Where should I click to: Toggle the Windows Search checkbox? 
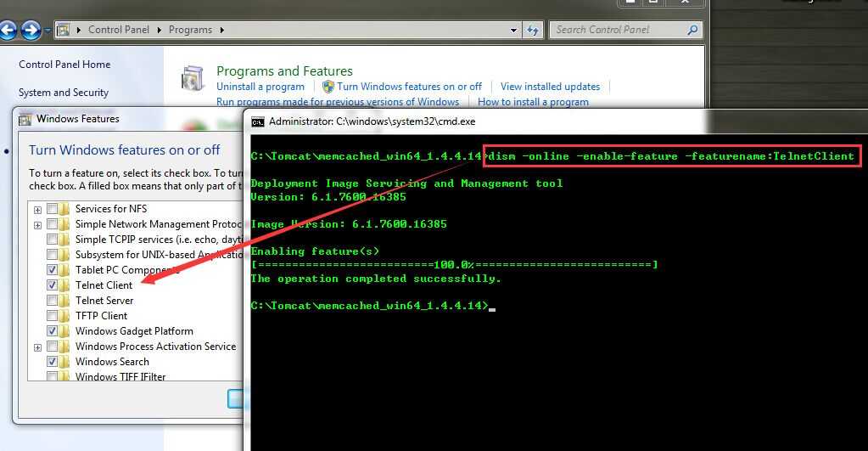pos(52,362)
